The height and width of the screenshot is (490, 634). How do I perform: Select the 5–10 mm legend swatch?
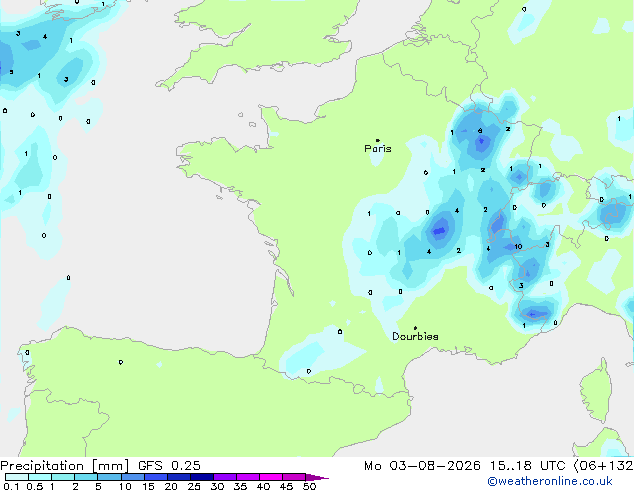click(109, 477)
